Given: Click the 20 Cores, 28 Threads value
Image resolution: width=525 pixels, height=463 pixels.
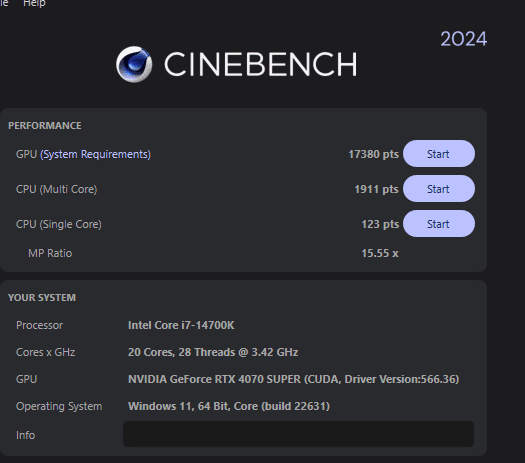Looking at the screenshot, I should click(213, 352).
